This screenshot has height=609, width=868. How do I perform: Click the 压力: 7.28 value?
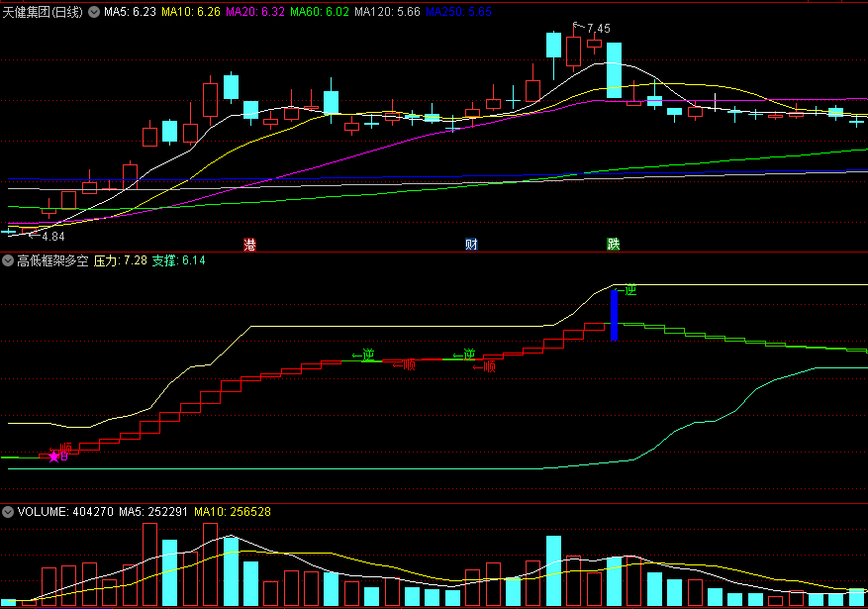tap(120, 260)
